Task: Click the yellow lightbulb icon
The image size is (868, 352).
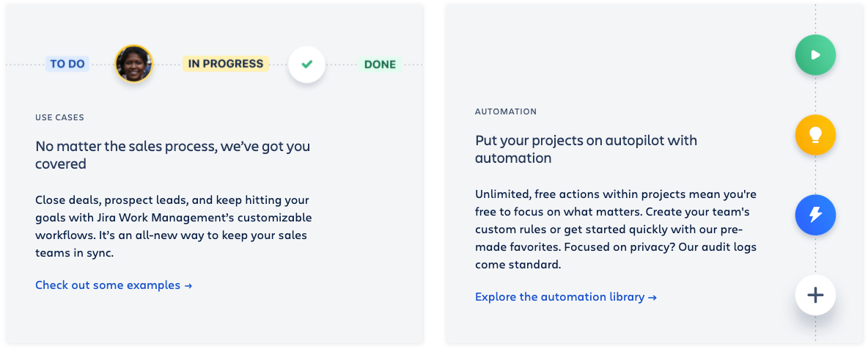Action: pos(815,135)
